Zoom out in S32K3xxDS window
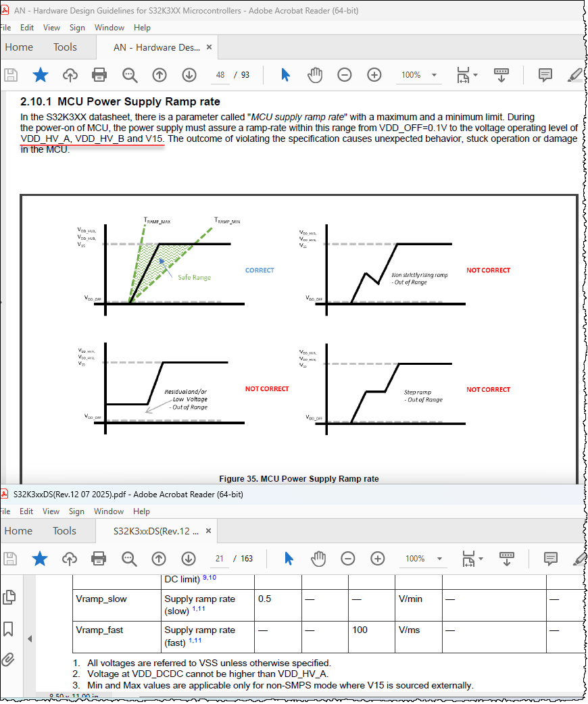 [x=347, y=559]
